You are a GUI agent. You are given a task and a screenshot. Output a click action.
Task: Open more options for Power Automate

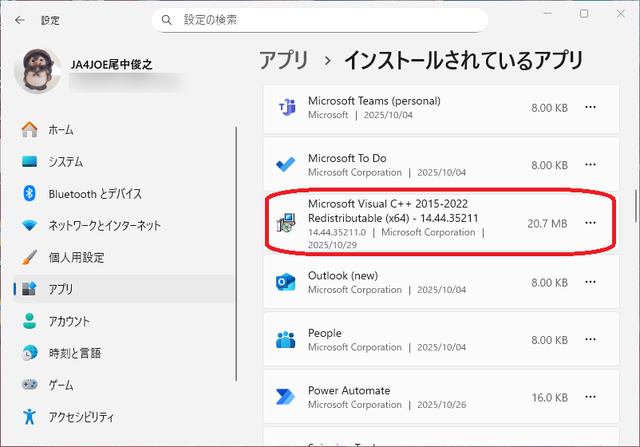pos(590,397)
